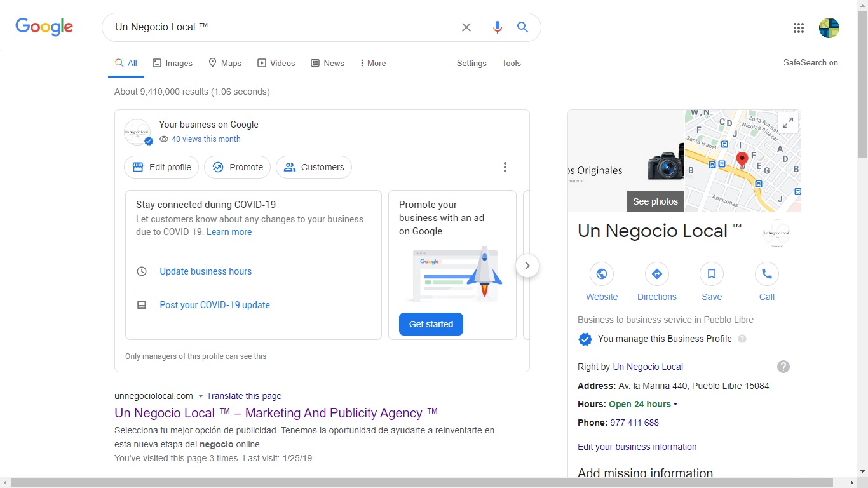Clear the search query with the X icon
The image size is (868, 488).
click(x=466, y=27)
